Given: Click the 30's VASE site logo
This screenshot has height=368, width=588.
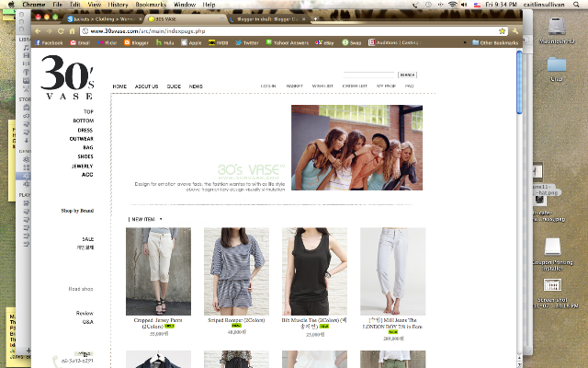Looking at the screenshot, I should [67, 77].
